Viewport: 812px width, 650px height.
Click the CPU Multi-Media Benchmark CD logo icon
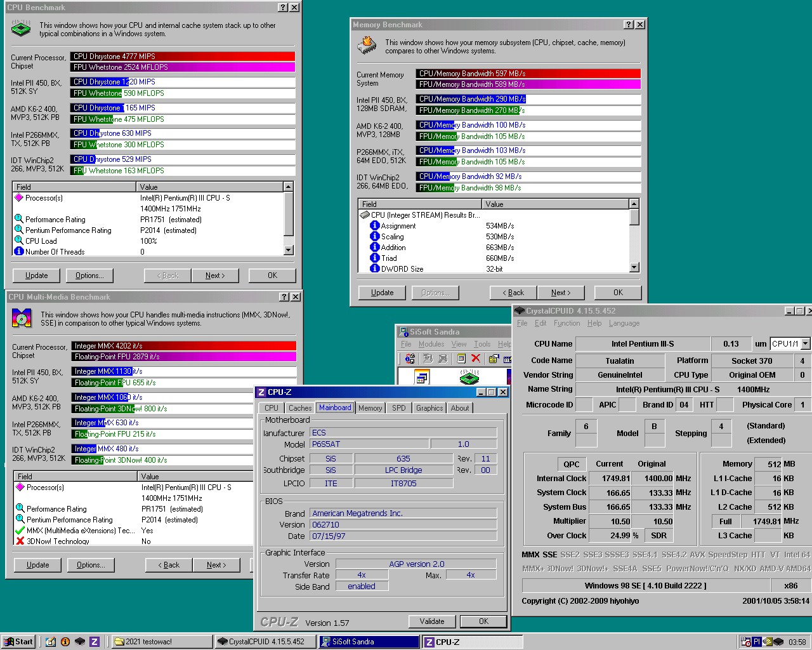[22, 317]
